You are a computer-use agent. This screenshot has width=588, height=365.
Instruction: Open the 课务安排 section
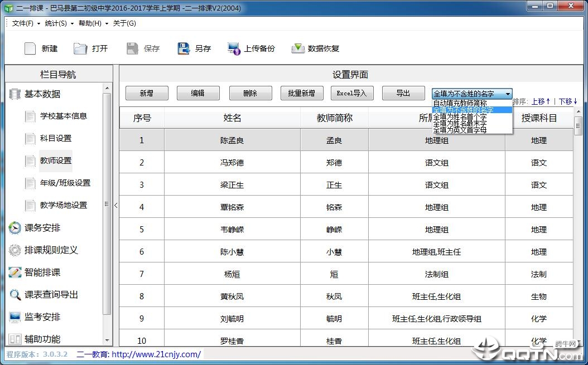[42, 228]
